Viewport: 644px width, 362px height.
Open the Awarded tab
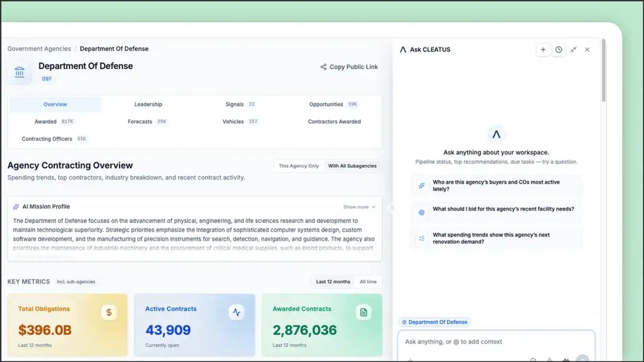[x=55, y=122]
